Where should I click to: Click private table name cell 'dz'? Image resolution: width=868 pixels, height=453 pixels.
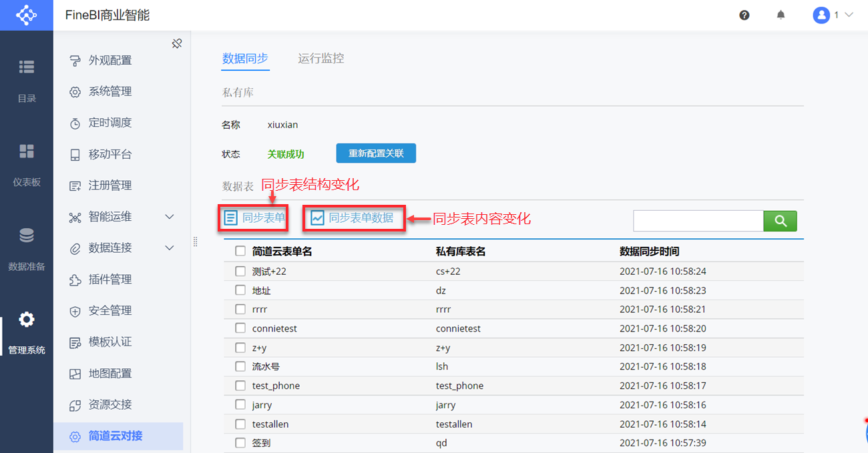click(x=441, y=291)
